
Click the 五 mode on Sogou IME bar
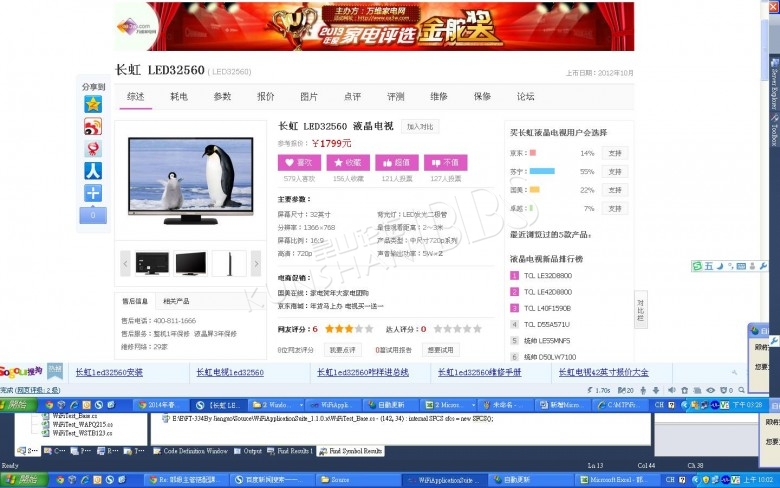click(708, 266)
